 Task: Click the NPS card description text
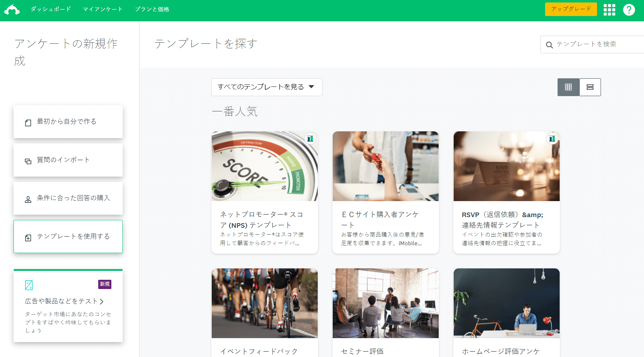click(x=262, y=239)
